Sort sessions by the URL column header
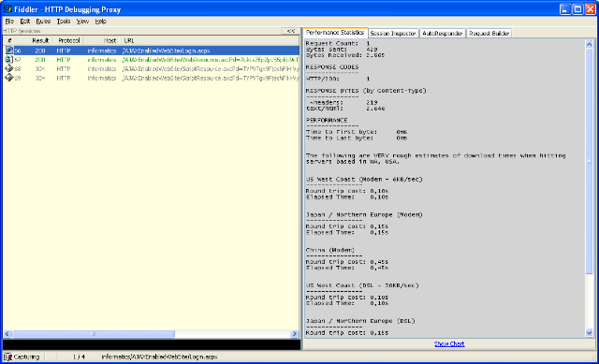599x364 pixels. point(210,40)
